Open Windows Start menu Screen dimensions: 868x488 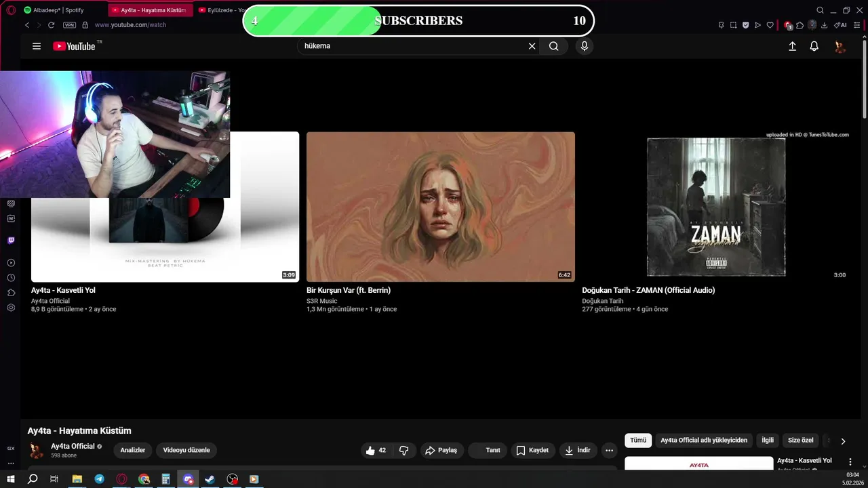(11, 479)
